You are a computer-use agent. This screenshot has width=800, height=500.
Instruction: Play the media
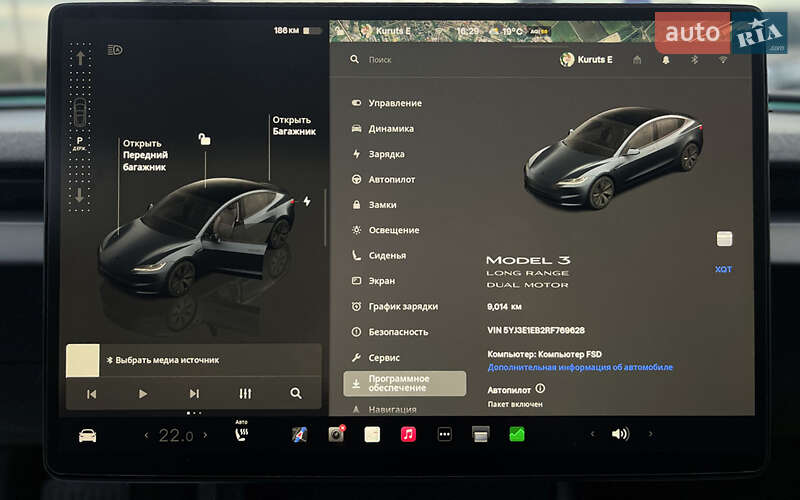pos(143,394)
